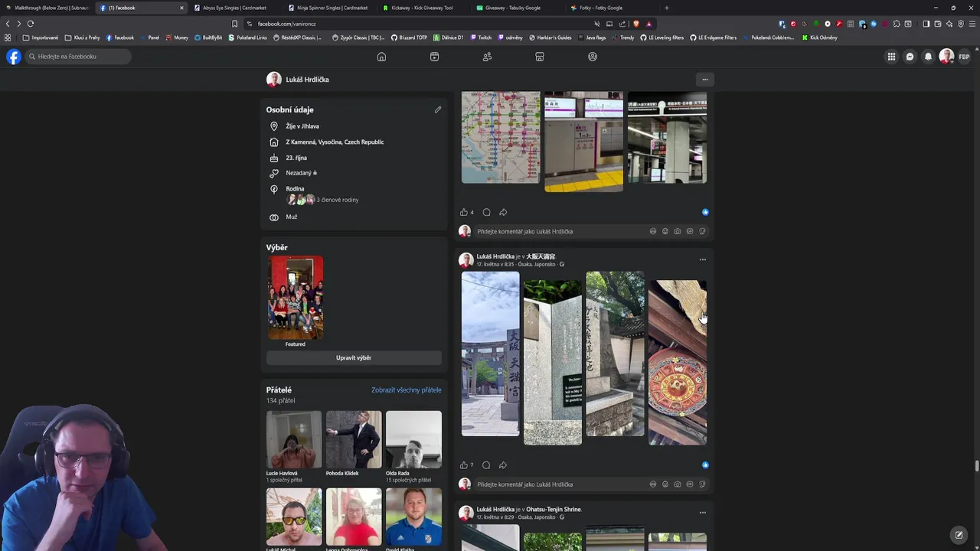The height and width of the screenshot is (551, 980).
Task: Open the Featured group photo thumbnail
Action: [296, 298]
